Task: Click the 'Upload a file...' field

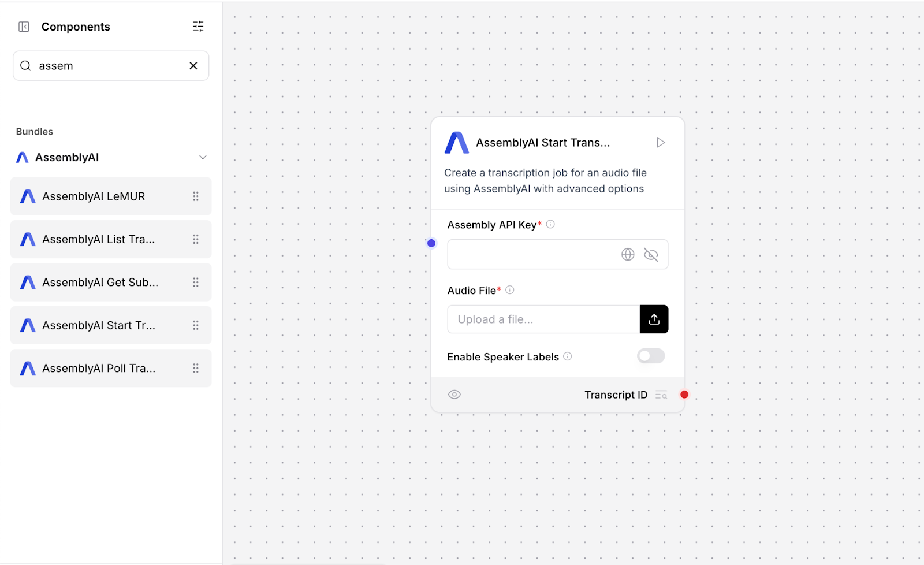Action: 543,319
